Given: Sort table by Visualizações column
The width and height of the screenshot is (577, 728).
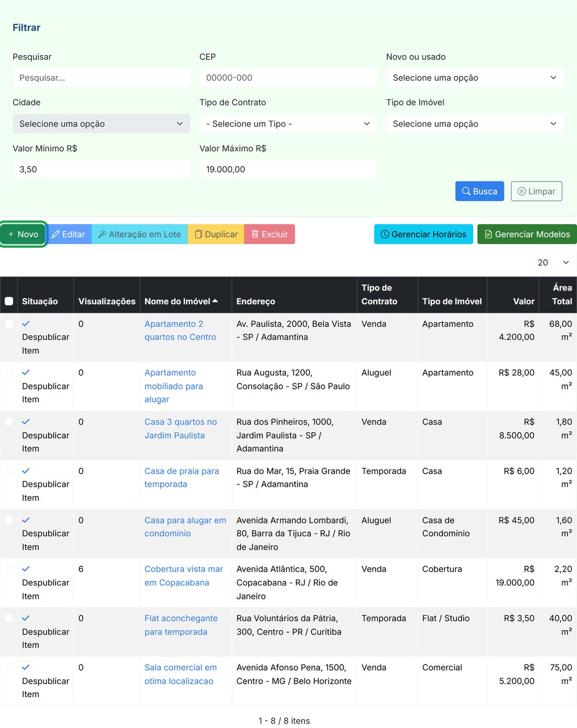Looking at the screenshot, I should (x=107, y=301).
